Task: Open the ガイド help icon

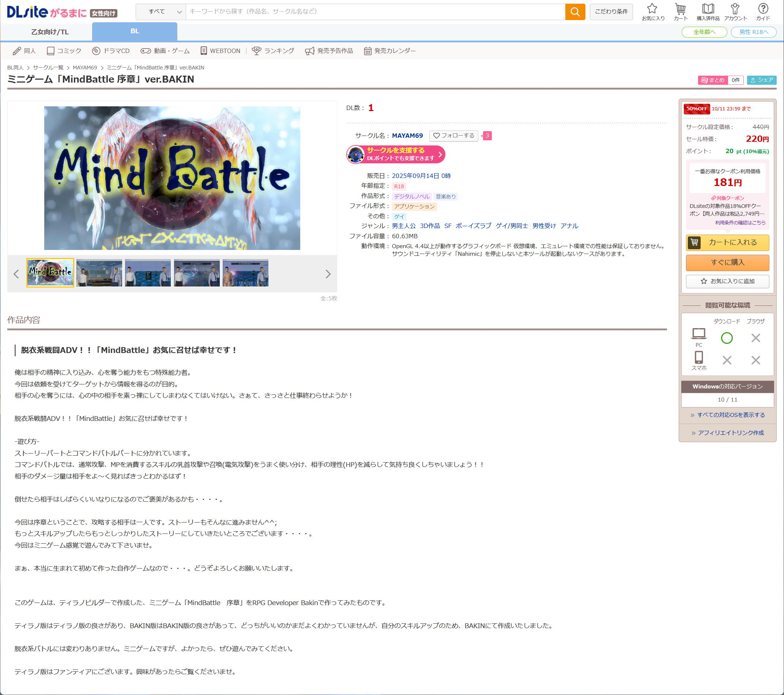Action: [762, 12]
